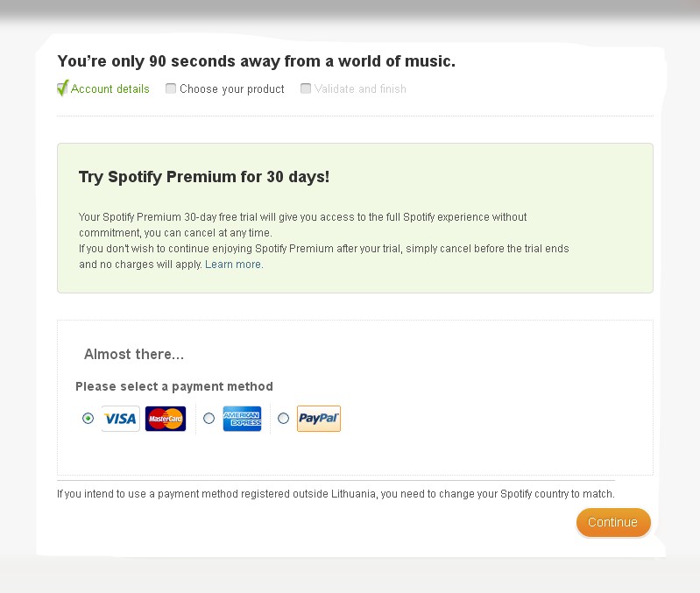700x593 pixels.
Task: Go to the Account details step
Action: tap(110, 89)
